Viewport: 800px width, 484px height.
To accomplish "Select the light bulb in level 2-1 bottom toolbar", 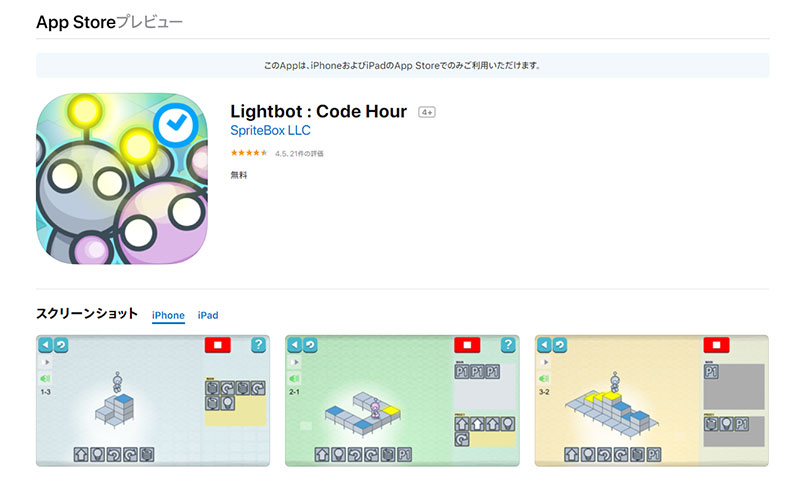I will tap(338, 454).
